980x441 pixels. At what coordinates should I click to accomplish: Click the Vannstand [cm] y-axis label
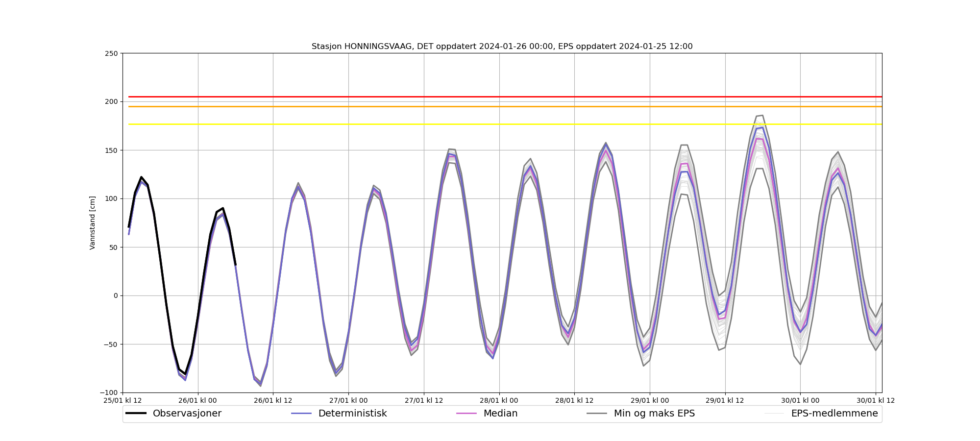pos(93,223)
